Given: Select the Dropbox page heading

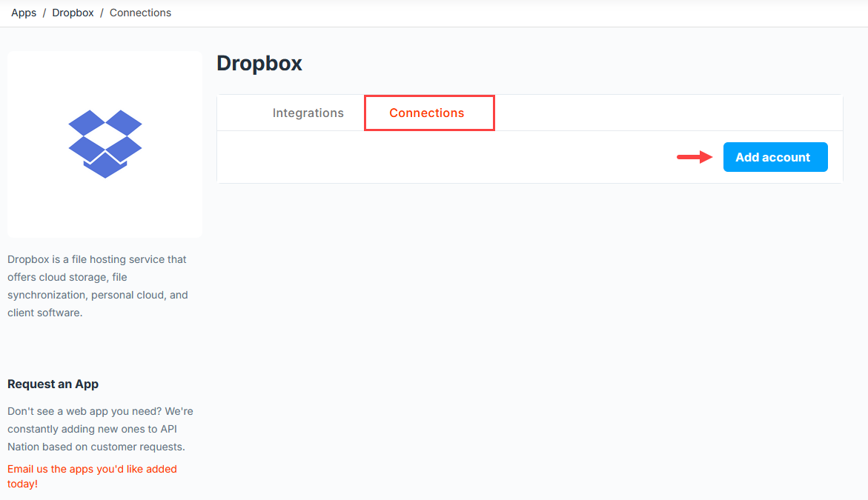Looking at the screenshot, I should click(259, 63).
